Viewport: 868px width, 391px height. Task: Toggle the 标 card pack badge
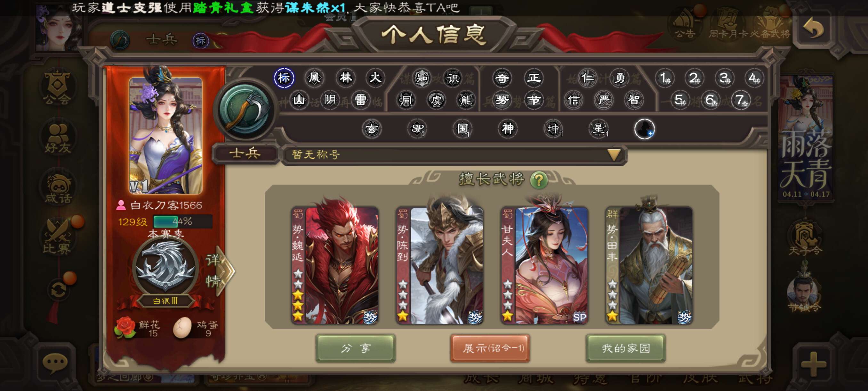tap(284, 78)
